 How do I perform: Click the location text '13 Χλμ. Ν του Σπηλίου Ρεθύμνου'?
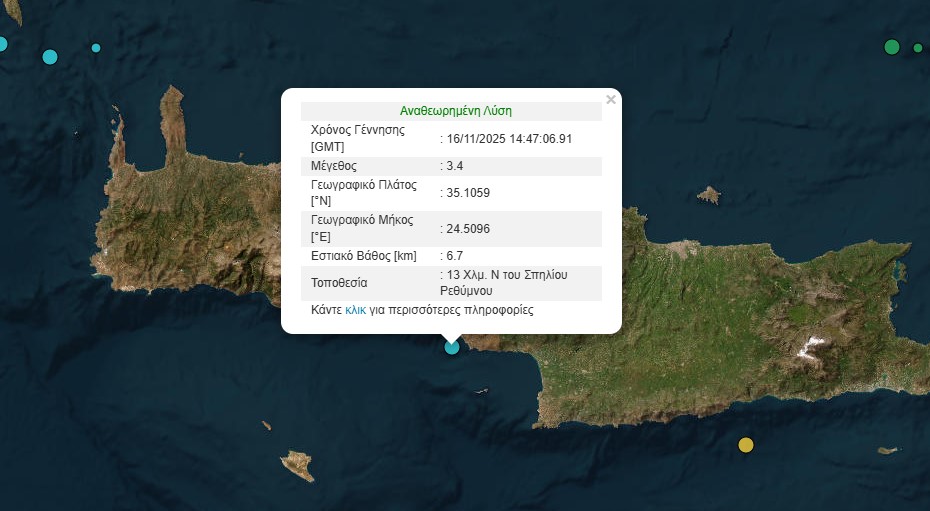pyautogui.click(x=504, y=283)
